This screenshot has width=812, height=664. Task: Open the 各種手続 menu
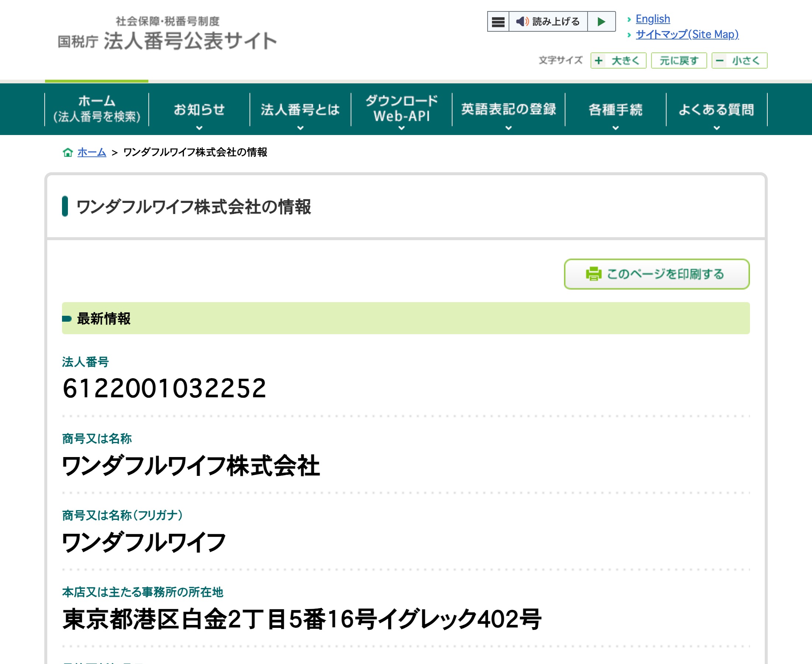(x=615, y=110)
